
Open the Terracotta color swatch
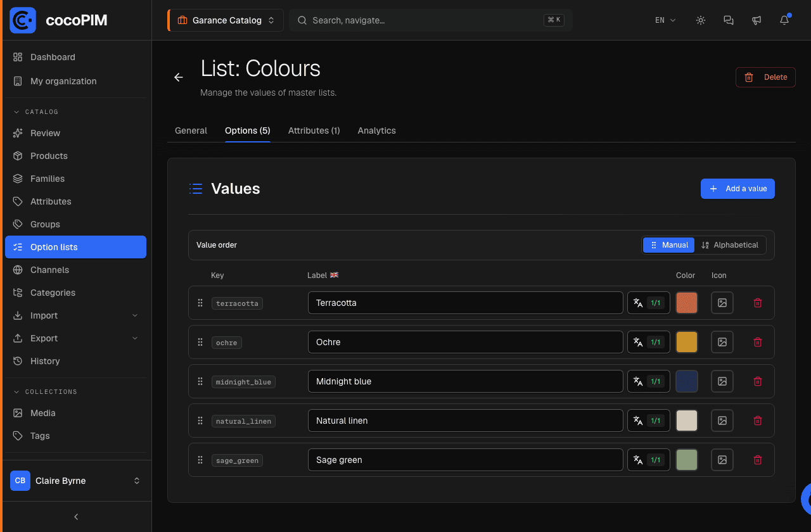pyautogui.click(x=687, y=303)
